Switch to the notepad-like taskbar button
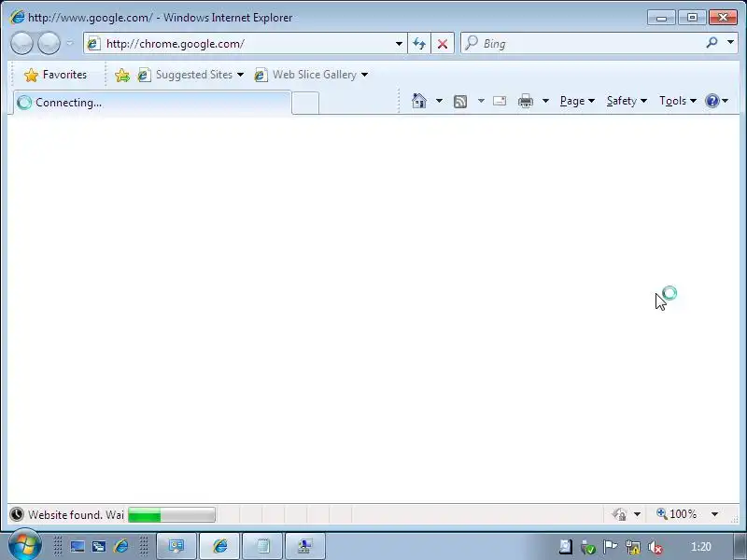Image resolution: width=747 pixels, height=560 pixels. (262, 546)
